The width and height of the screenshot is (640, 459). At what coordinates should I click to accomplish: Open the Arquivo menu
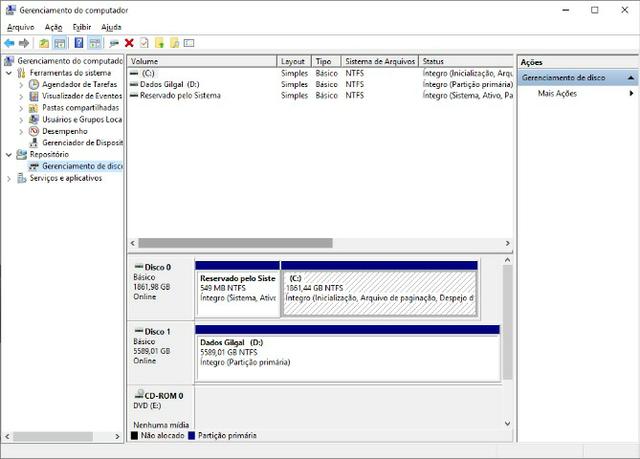(20, 27)
